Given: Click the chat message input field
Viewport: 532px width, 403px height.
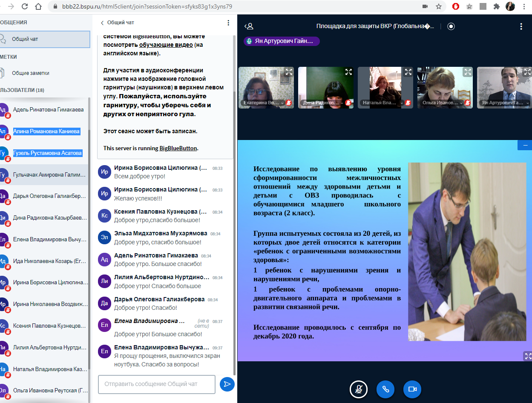Looking at the screenshot, I should [156, 384].
